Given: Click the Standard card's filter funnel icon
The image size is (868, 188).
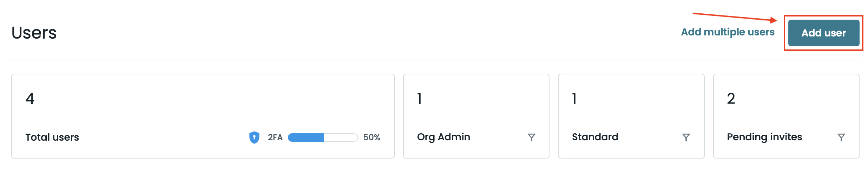Looking at the screenshot, I should click(686, 137).
